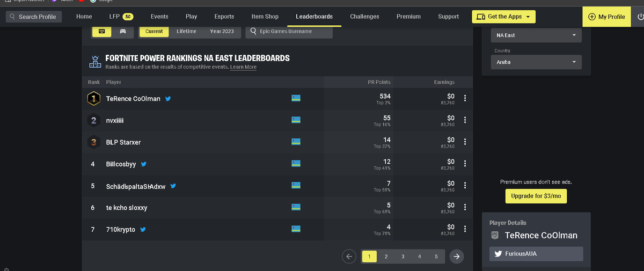This screenshot has width=644, height=271.
Task: Open the Challenges nav item
Action: (x=364, y=17)
